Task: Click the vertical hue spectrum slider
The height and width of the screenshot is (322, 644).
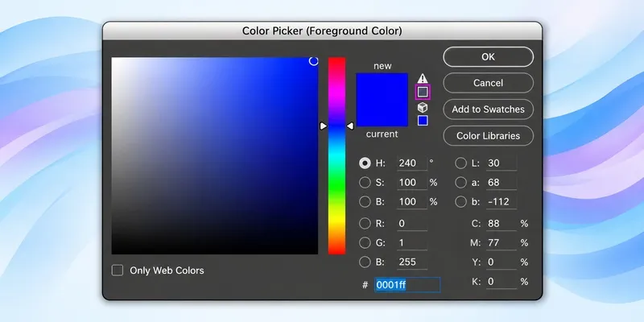Action: (x=336, y=155)
